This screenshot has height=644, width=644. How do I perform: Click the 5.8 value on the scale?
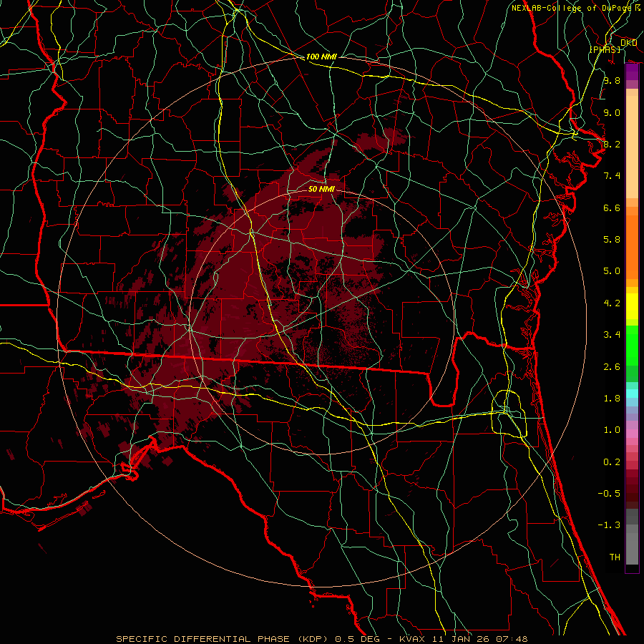(x=612, y=240)
